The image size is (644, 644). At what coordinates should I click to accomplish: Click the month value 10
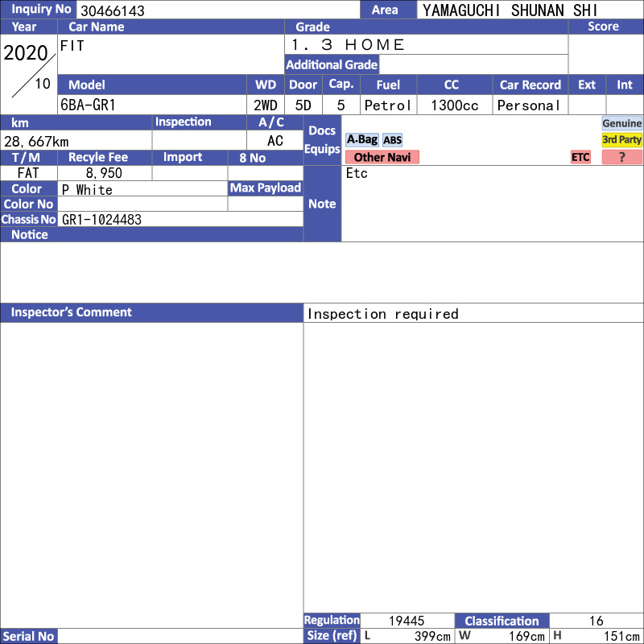tap(43, 84)
